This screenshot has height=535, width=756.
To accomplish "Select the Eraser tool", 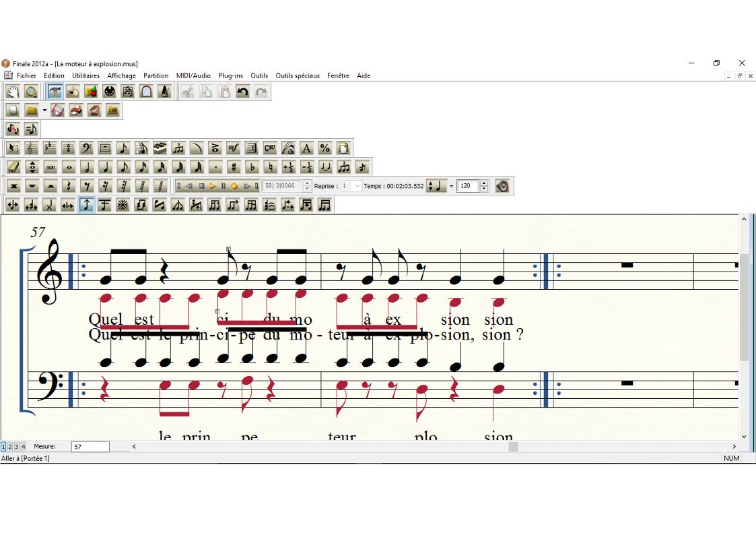I will 13,167.
